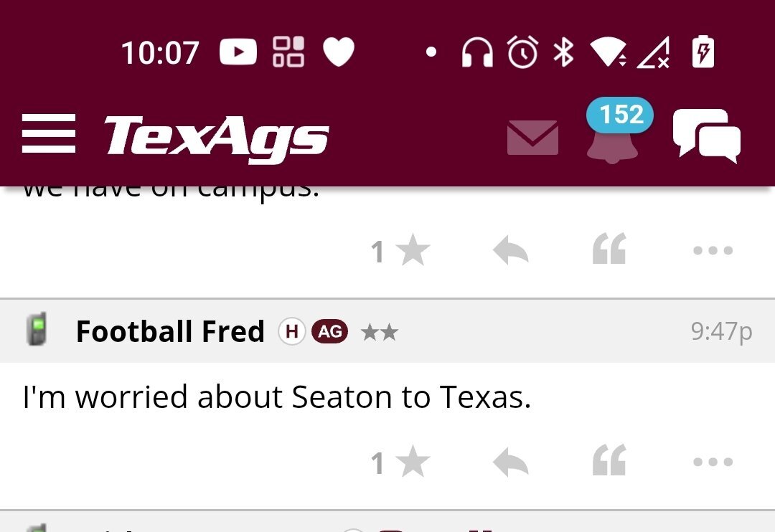Open more options on Football Fred's post

[713, 462]
